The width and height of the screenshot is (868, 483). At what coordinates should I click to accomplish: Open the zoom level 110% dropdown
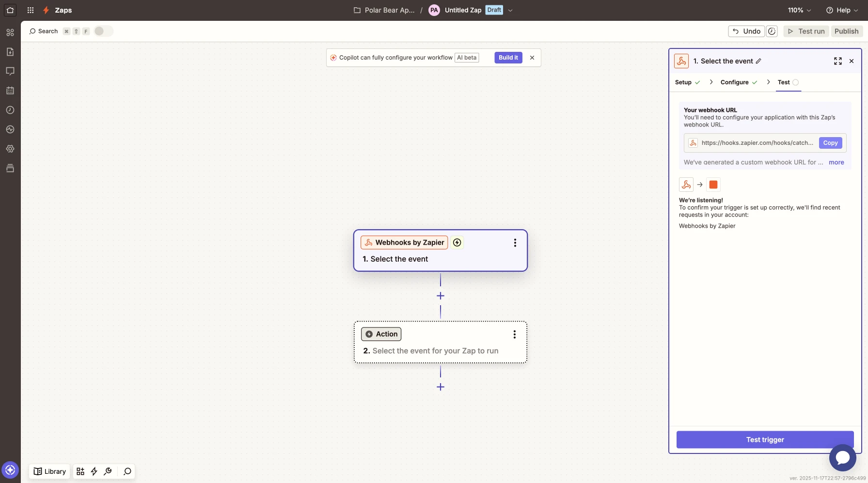tap(799, 10)
